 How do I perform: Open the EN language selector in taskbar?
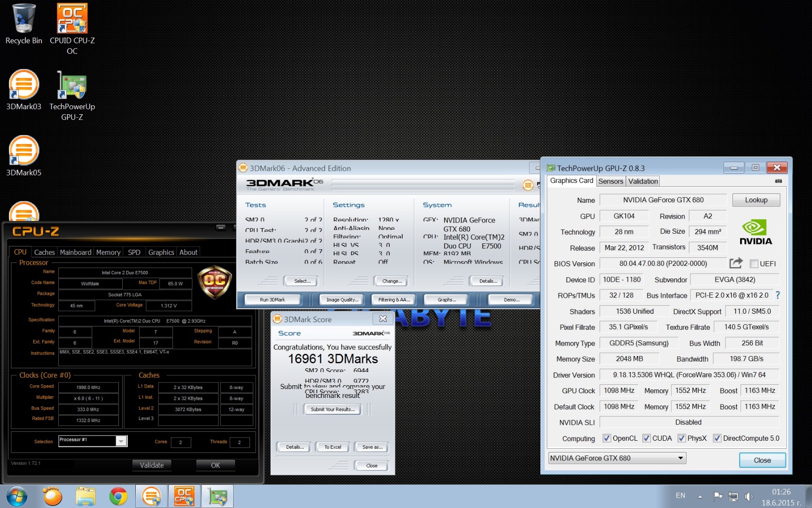680,496
